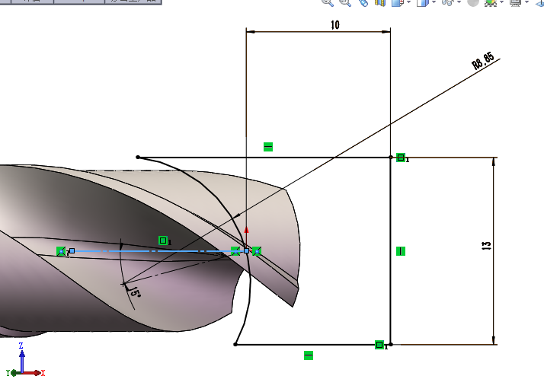Image resolution: width=544 pixels, height=392 pixels.
Task: Select the 10 horizontal dimension text
Action: point(334,25)
